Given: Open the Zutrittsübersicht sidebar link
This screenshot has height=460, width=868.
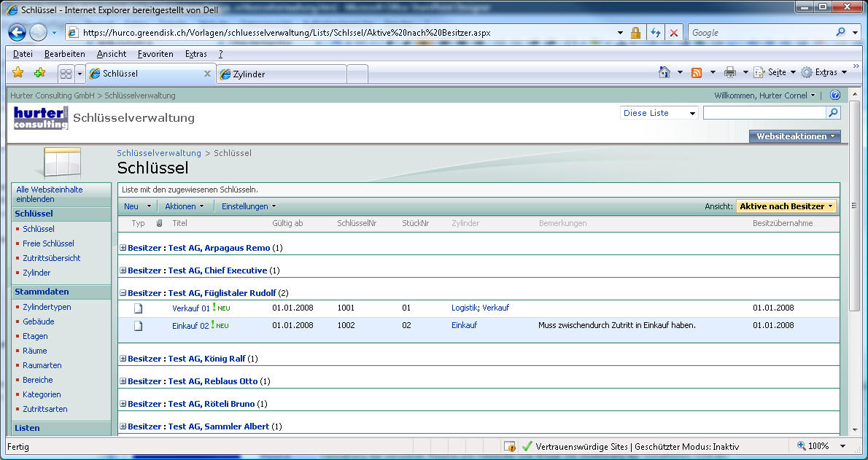Looking at the screenshot, I should 52,258.
